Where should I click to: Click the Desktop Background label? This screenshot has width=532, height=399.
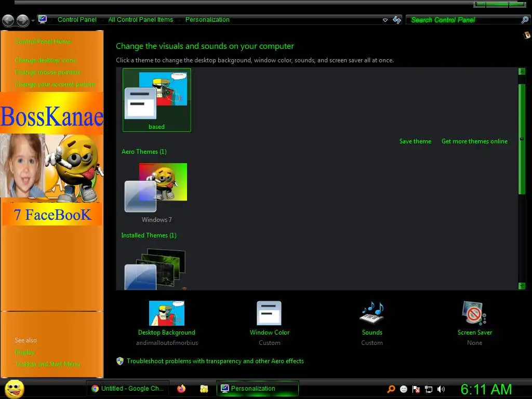(x=167, y=332)
